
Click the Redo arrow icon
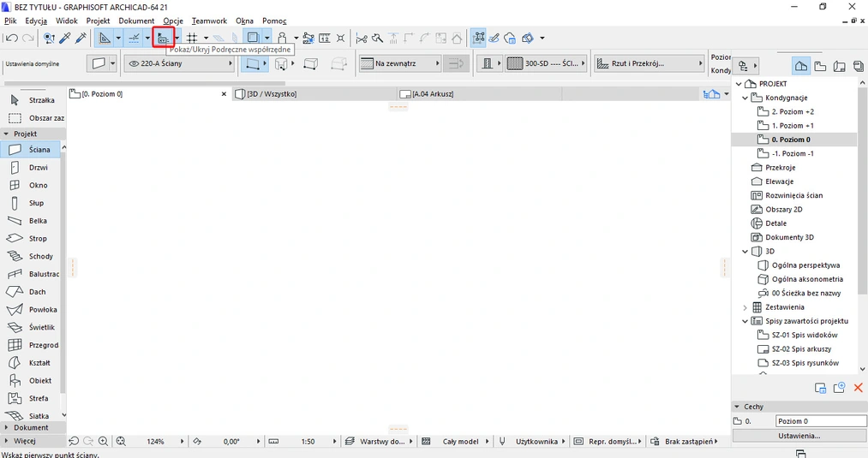(27, 39)
